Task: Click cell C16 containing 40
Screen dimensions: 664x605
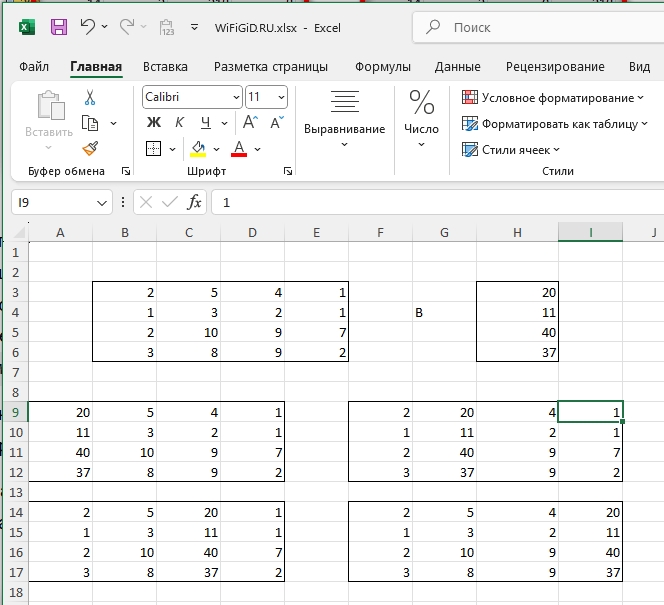Action: (188, 552)
